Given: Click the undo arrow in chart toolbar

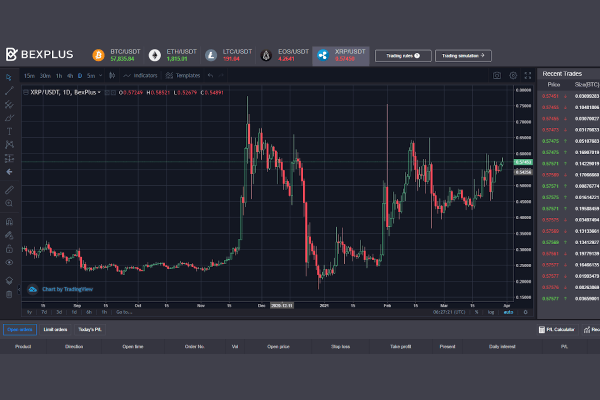Looking at the screenshot, I should 210,75.
